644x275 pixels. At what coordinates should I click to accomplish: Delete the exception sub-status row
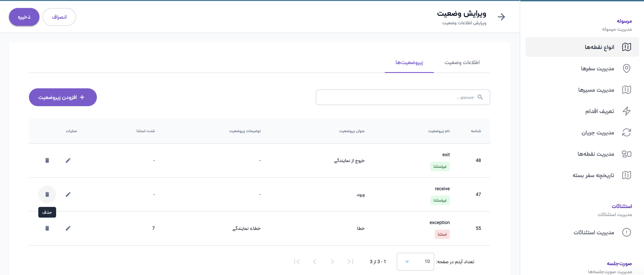coord(47,228)
